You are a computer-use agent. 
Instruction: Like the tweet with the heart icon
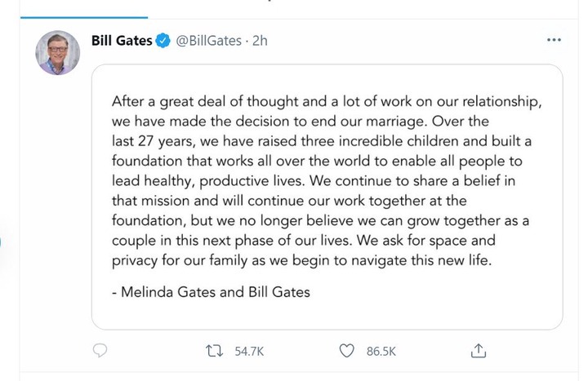pos(346,351)
